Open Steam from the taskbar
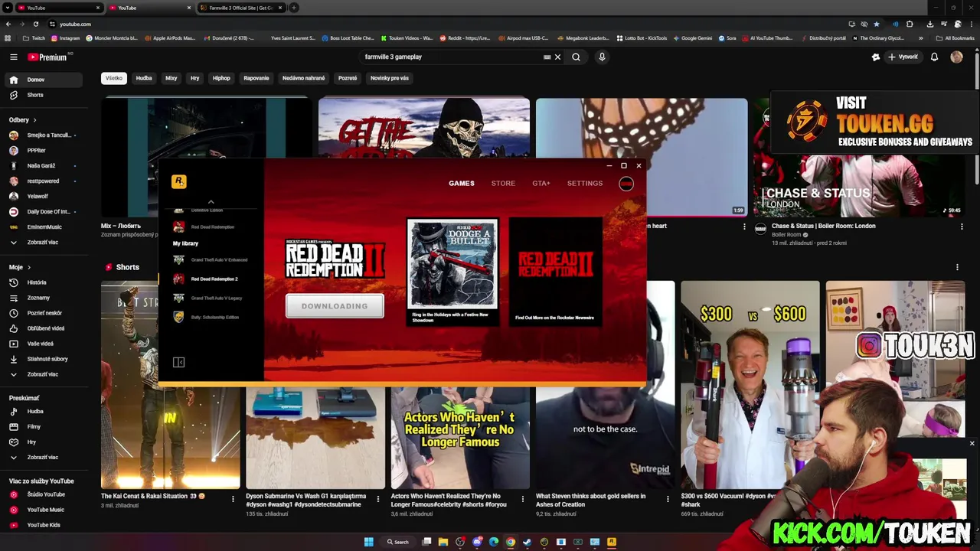Image resolution: width=980 pixels, height=551 pixels. tap(527, 542)
